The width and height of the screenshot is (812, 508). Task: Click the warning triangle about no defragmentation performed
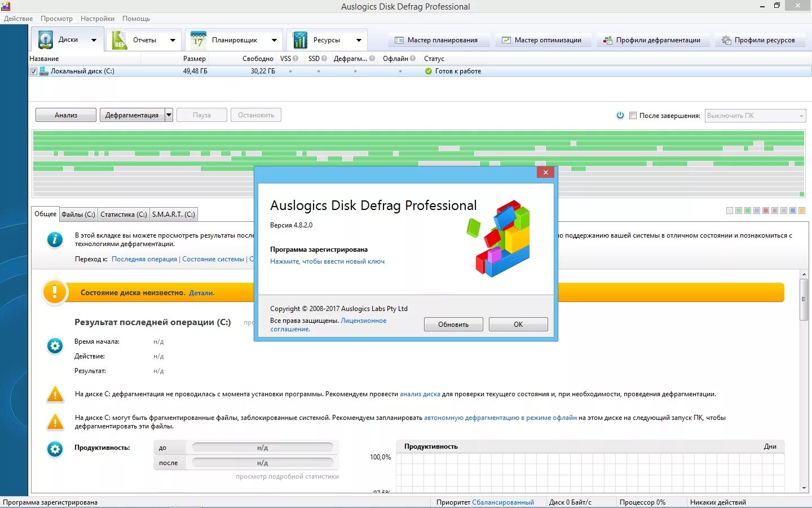55,394
